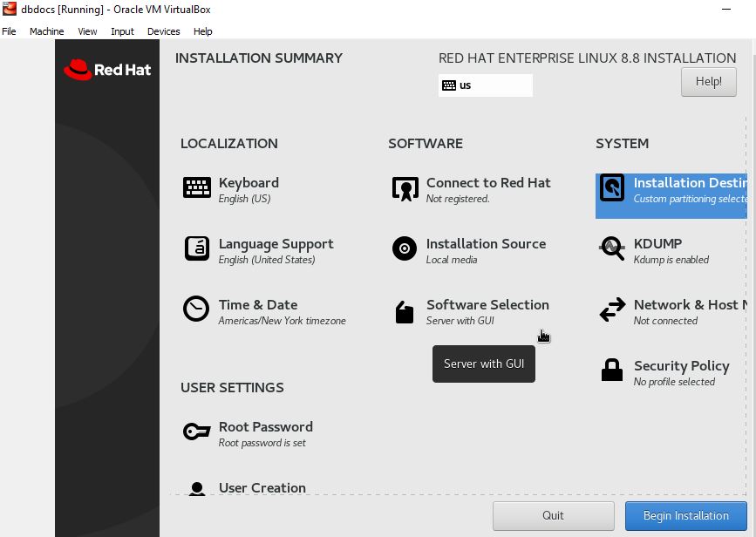Viewport: 756px width, 537px height.
Task: Open Language Support via its icon
Action: [x=197, y=248]
